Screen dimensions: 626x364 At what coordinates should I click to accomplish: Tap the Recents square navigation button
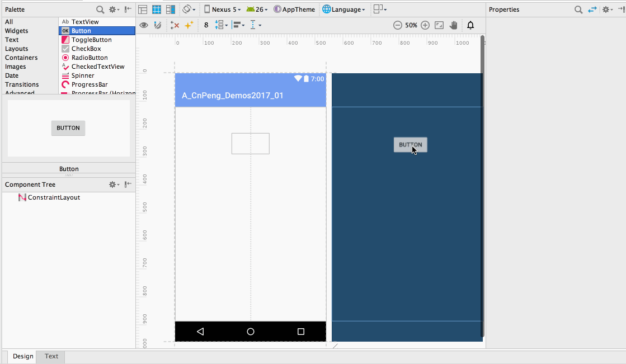click(x=301, y=332)
